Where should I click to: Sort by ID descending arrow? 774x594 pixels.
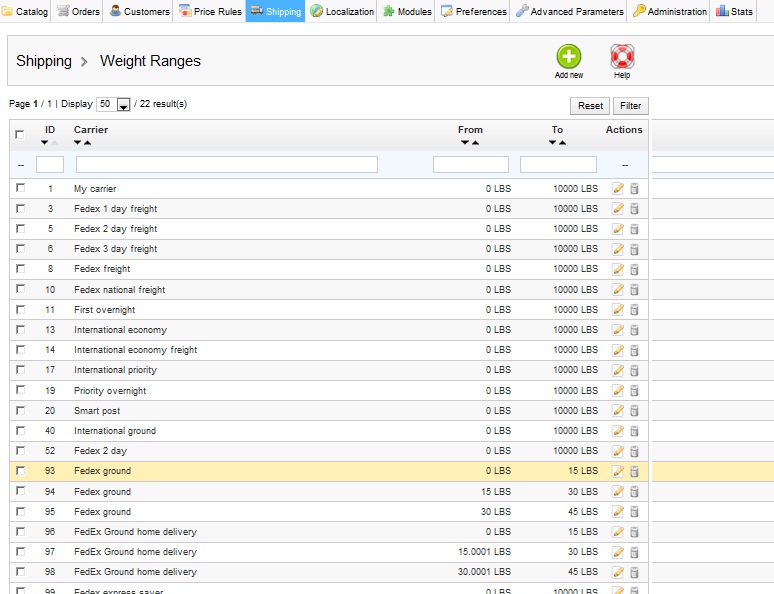[44, 143]
